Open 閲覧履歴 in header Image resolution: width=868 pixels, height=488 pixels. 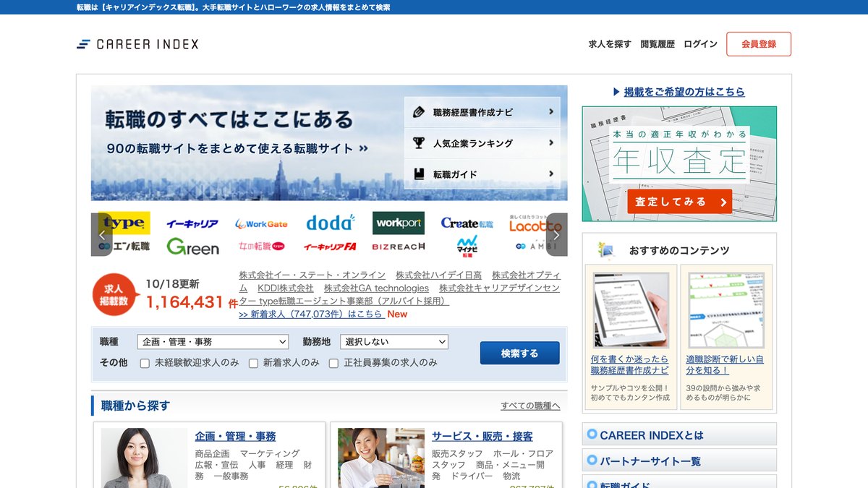[x=658, y=44]
